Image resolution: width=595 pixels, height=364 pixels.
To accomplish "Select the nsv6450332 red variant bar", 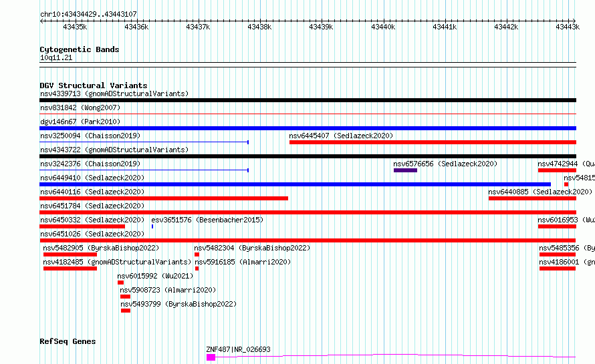I will (x=82, y=226).
